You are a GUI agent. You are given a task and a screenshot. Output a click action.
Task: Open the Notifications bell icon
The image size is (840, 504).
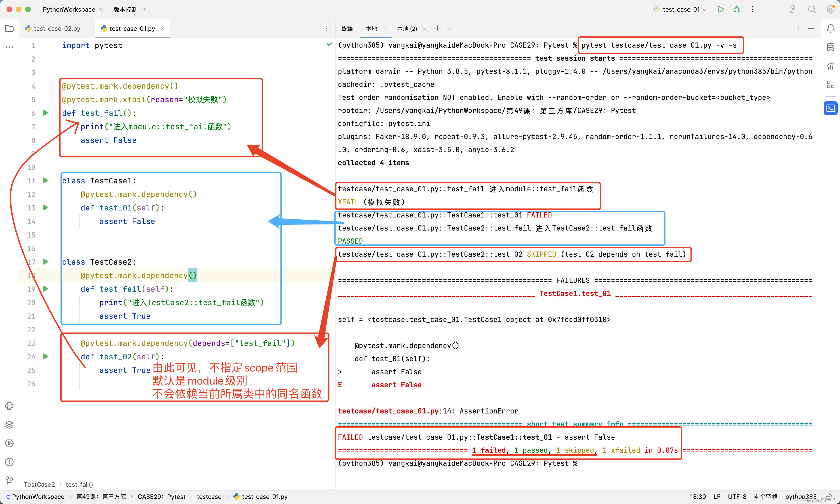830,28
